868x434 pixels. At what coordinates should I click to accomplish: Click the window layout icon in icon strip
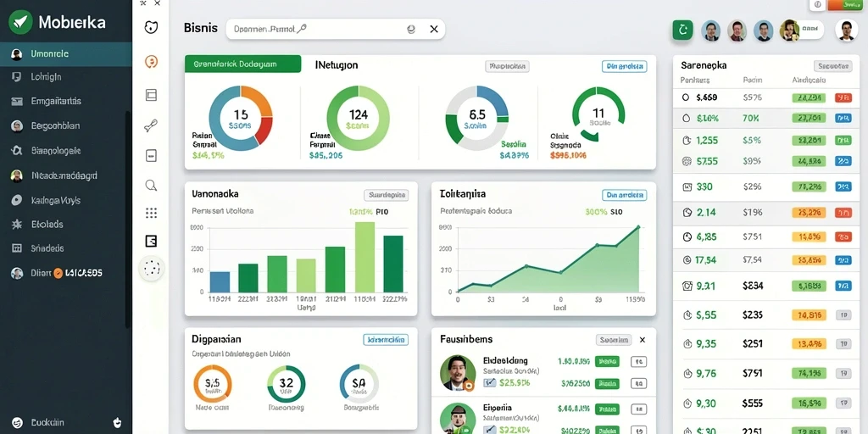(x=151, y=95)
